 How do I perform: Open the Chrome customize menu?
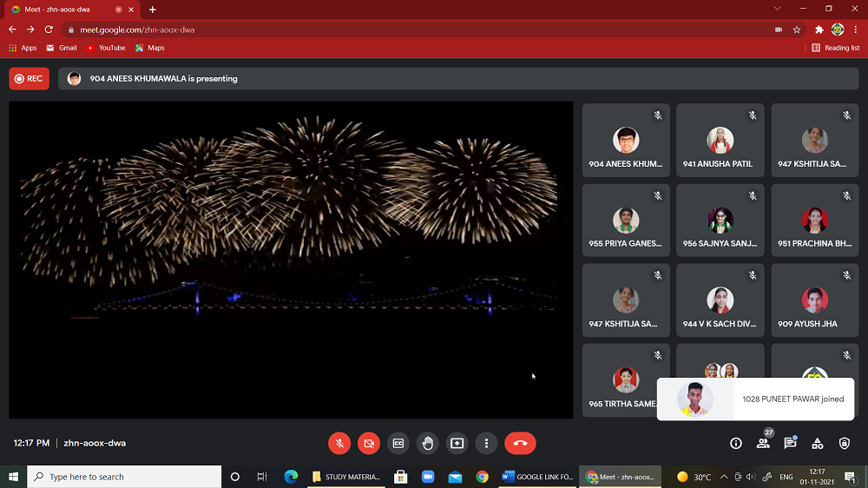(856, 30)
